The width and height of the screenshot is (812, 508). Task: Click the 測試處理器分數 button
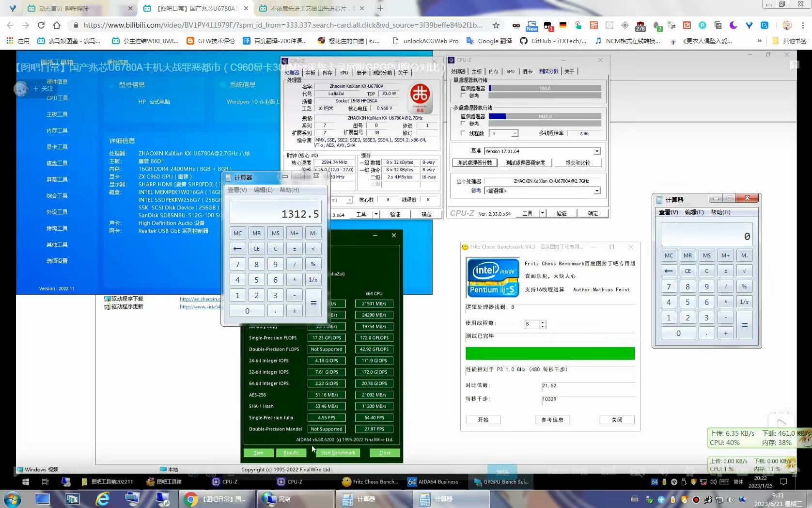point(475,163)
